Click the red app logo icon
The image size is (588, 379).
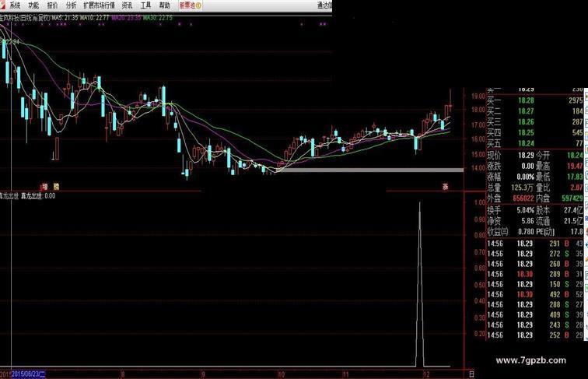[4, 5]
